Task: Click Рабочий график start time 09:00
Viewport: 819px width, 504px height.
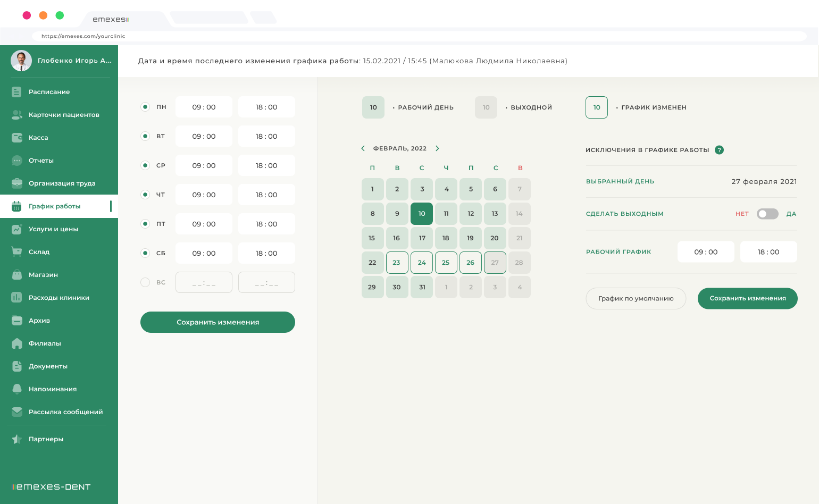Action: pyautogui.click(x=706, y=251)
